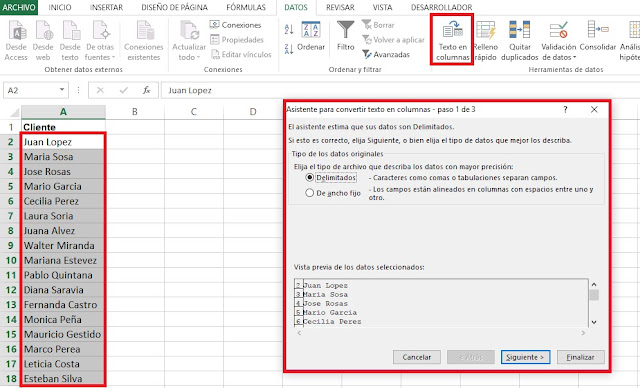Screen dimensions: 640x388
Task: Switch to the INICIO tab
Action: point(60,7)
